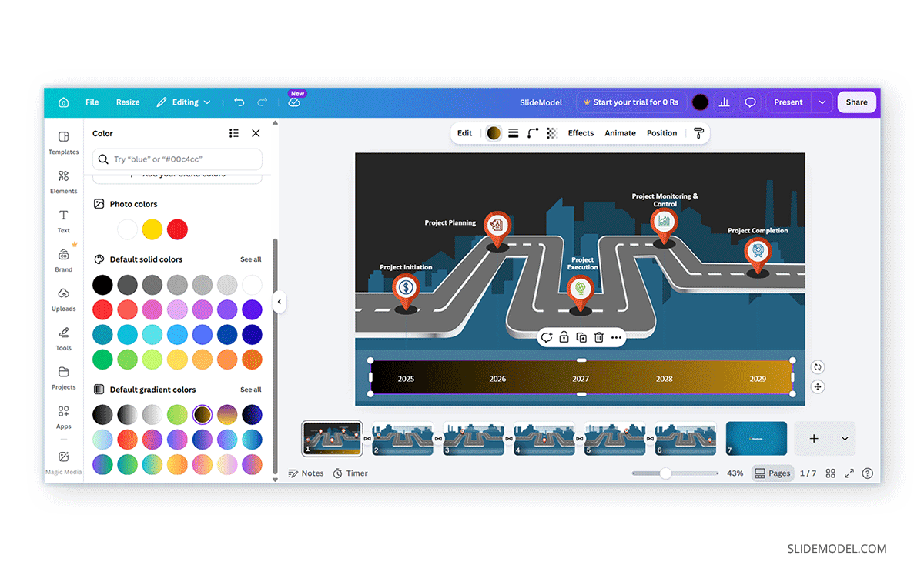Collapse the side panel with arrow handle
The width and height of the screenshot is (924, 572).
(280, 302)
